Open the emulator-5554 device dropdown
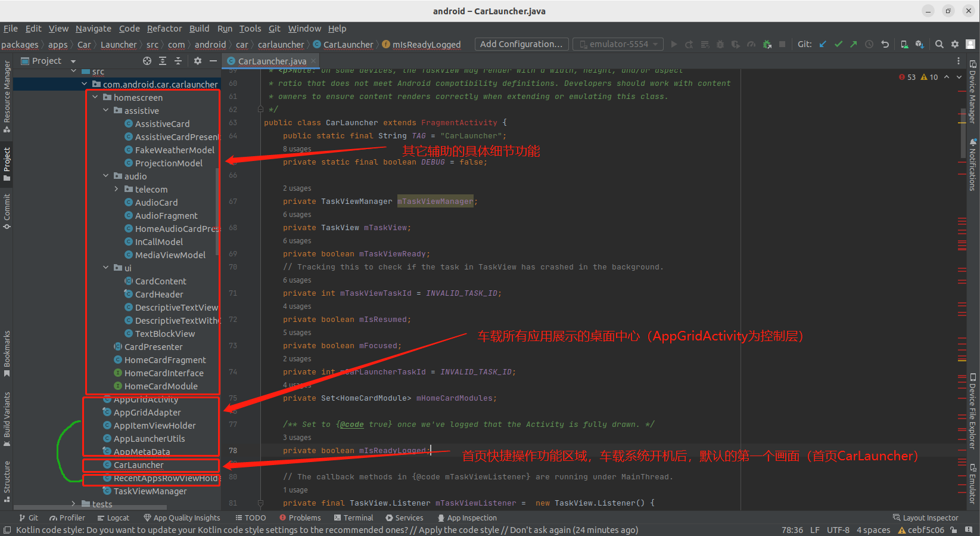This screenshot has height=536, width=980. pos(618,44)
